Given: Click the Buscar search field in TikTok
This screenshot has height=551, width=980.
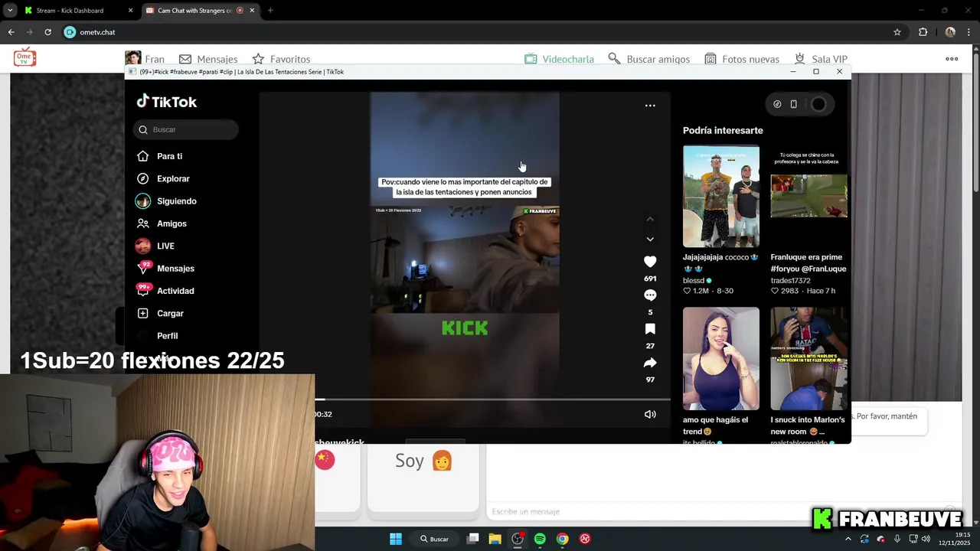Looking at the screenshot, I should coord(186,129).
